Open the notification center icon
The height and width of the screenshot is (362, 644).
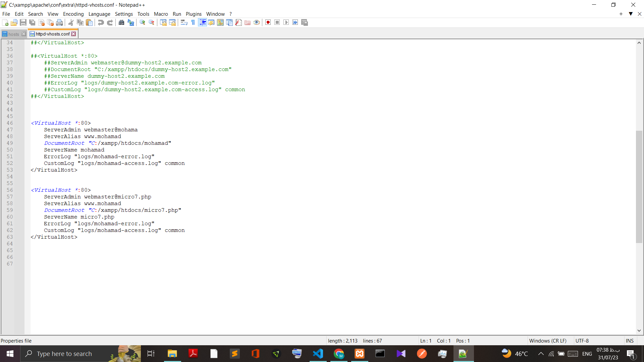[x=631, y=354]
